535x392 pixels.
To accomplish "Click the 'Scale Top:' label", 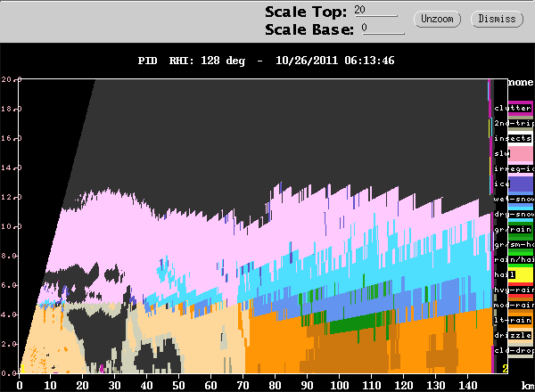I will click(x=306, y=12).
